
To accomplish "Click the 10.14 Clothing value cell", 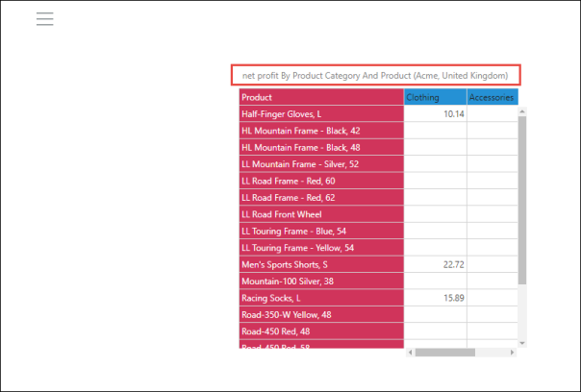I will (x=435, y=113).
